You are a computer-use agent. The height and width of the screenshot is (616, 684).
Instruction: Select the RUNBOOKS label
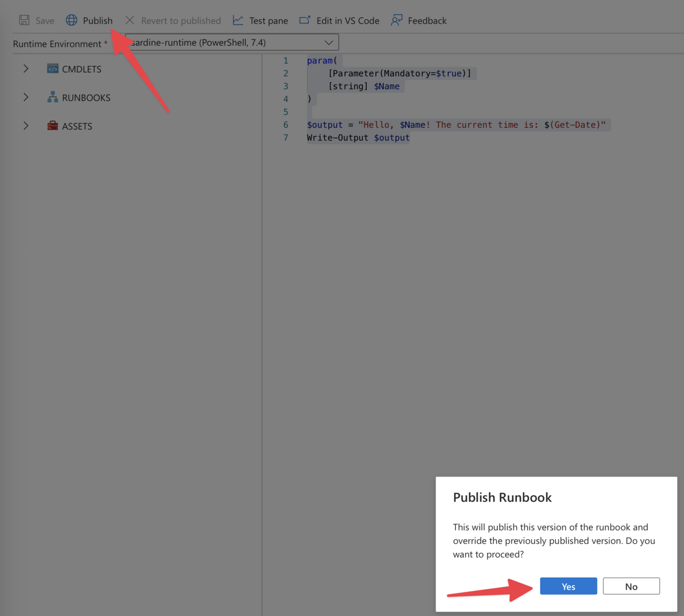86,98
